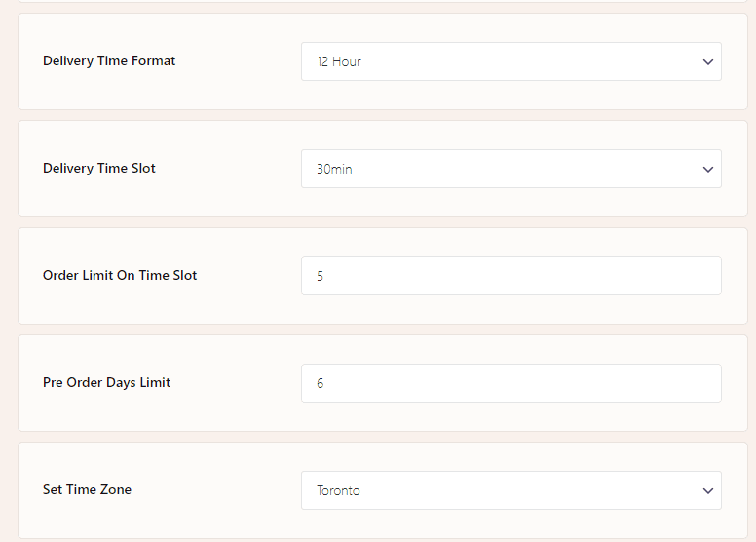Click the "Pre Order Days Limit" label
756x542 pixels.
[106, 382]
